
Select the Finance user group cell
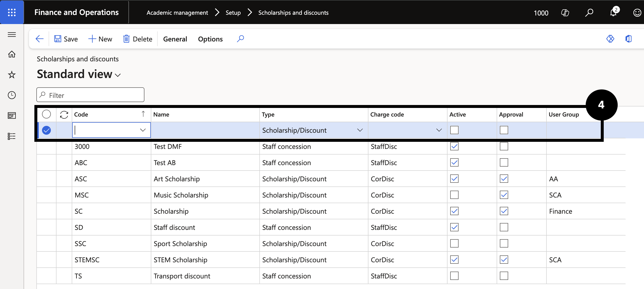(x=586, y=211)
